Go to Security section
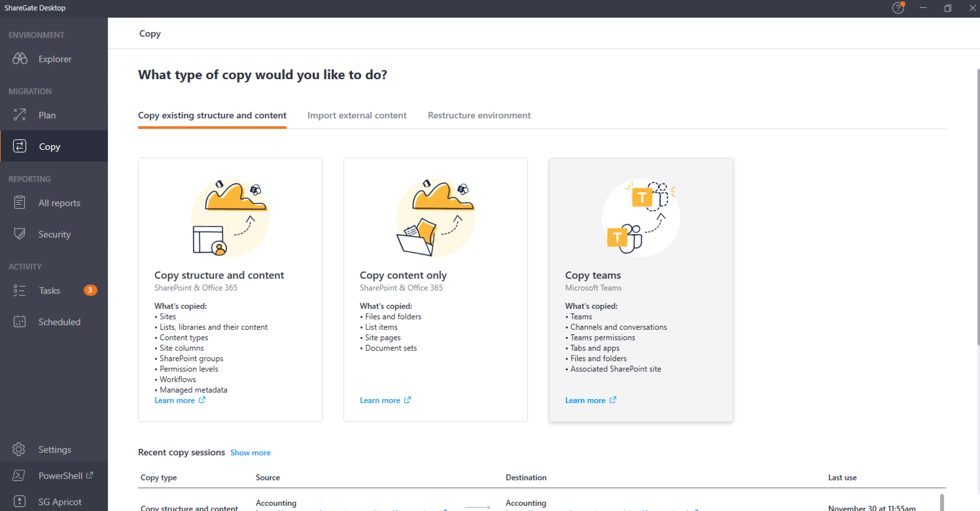Viewport: 980px width, 511px height. point(54,234)
